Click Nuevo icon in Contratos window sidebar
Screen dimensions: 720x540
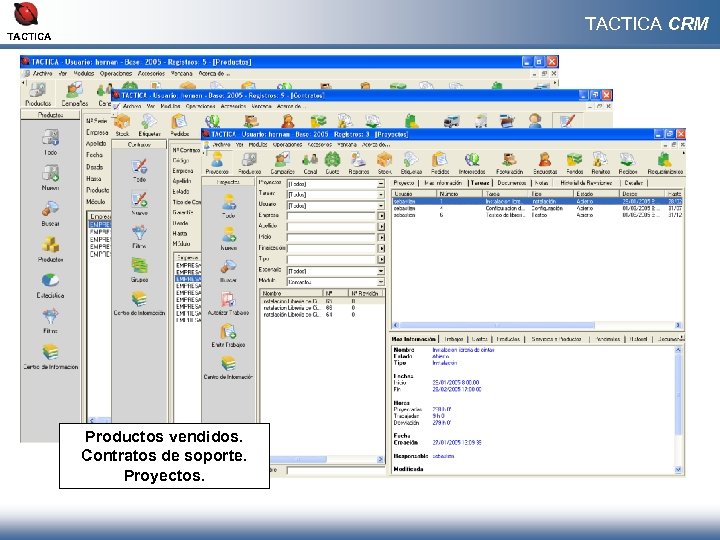point(139,203)
